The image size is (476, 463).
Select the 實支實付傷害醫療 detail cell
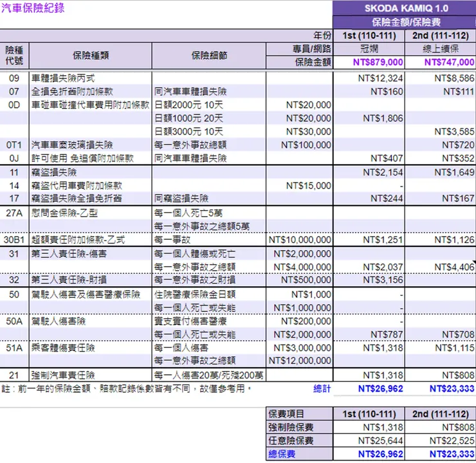point(209,321)
